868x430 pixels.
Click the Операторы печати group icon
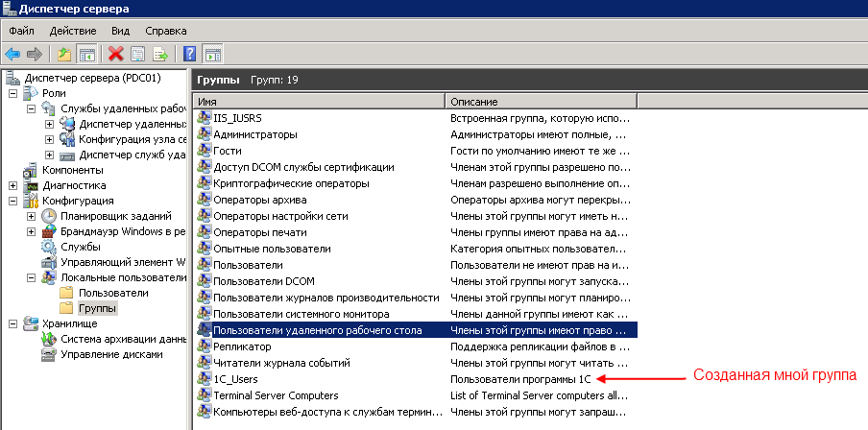(x=204, y=232)
